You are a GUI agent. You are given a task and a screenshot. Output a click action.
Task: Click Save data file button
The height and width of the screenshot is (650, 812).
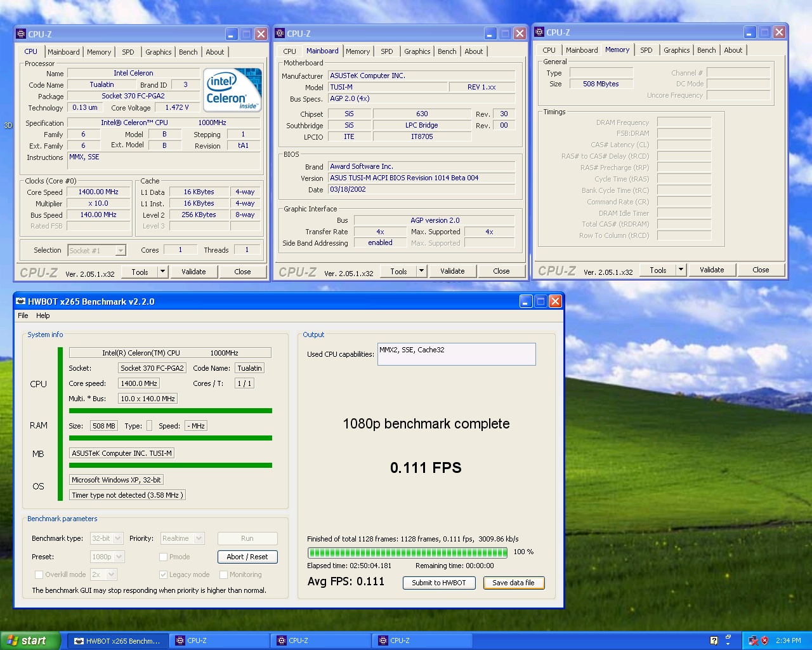514,583
